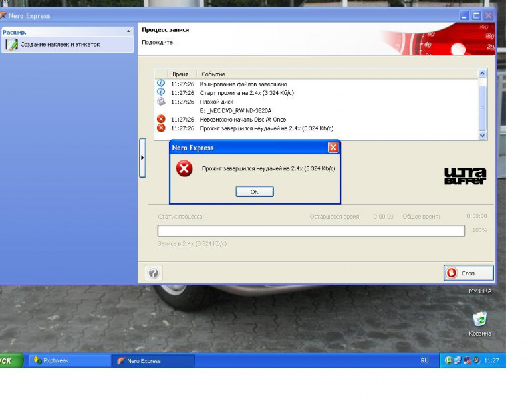532x399 pixels.
Task: Click OK in the Nero Express error dialog
Action: pyautogui.click(x=255, y=192)
